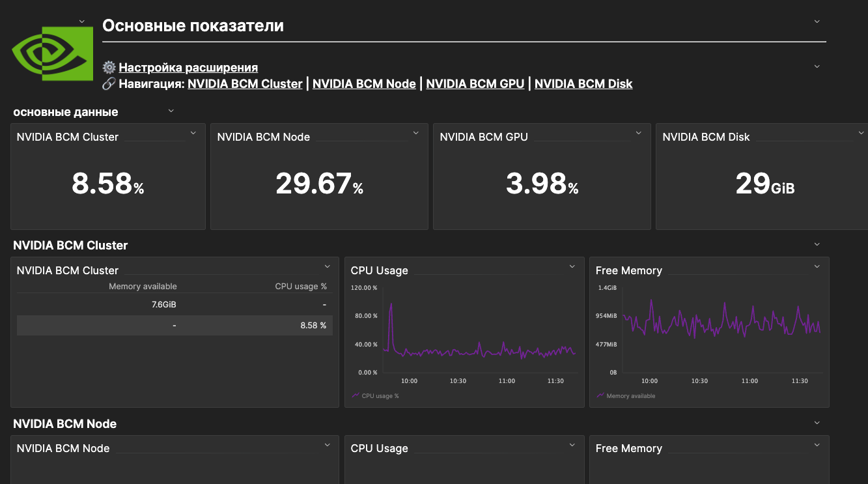
Task: Collapse the NVIDIA BCM Node section
Action: [817, 423]
